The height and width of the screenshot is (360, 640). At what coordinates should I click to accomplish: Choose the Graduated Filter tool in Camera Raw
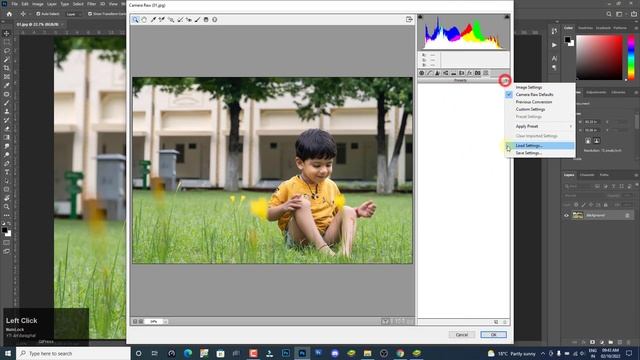tap(206, 20)
